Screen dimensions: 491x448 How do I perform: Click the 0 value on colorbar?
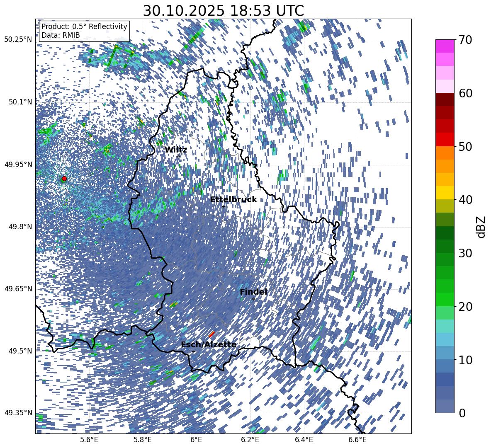tap(462, 413)
